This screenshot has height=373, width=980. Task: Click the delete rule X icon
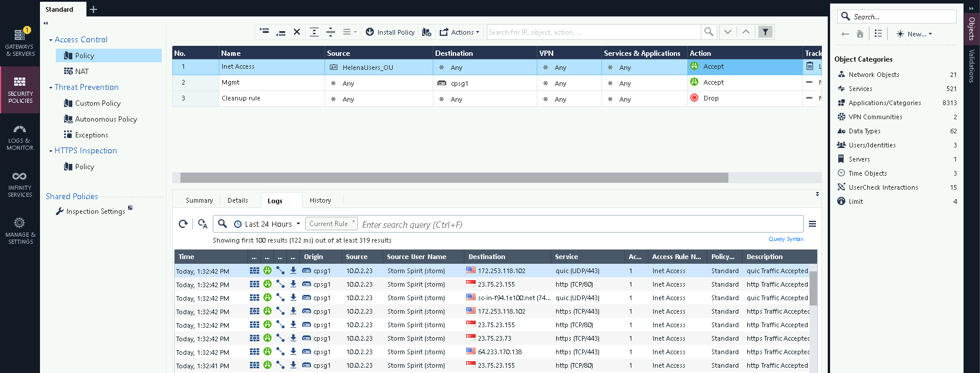pyautogui.click(x=297, y=32)
